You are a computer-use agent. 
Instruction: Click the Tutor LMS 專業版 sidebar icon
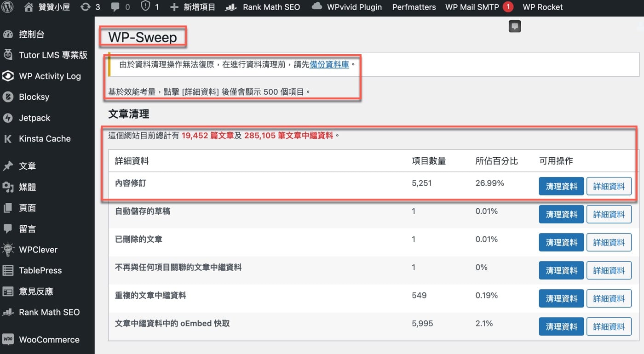pyautogui.click(x=8, y=55)
